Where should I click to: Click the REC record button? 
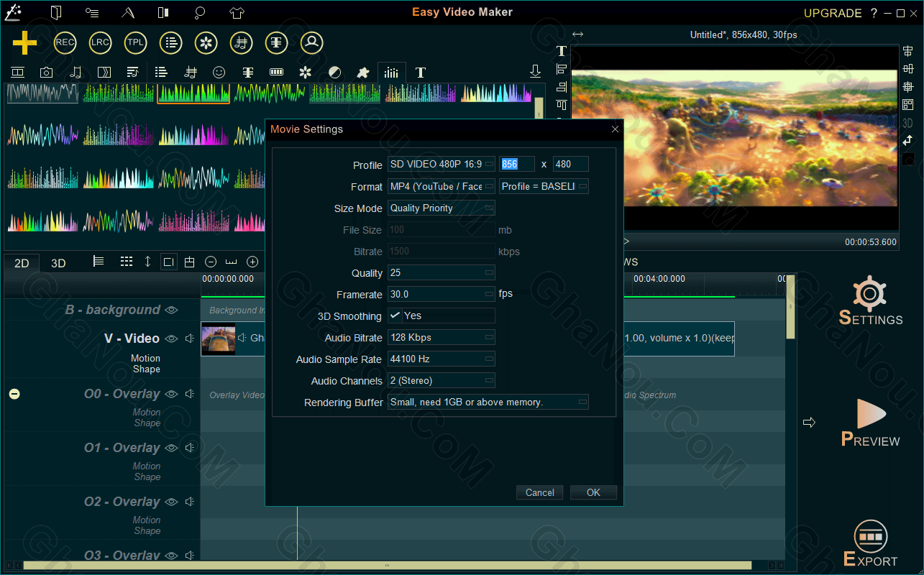(x=65, y=42)
